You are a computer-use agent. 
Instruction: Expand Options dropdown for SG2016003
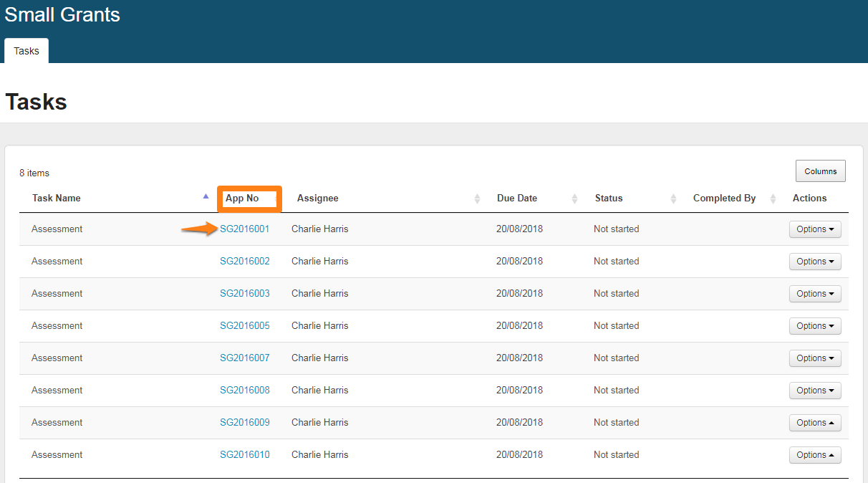point(814,294)
